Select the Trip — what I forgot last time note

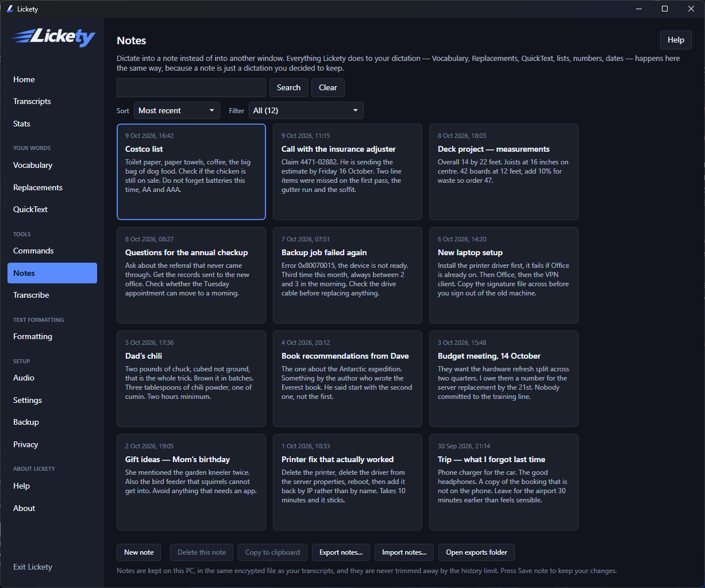pos(504,482)
